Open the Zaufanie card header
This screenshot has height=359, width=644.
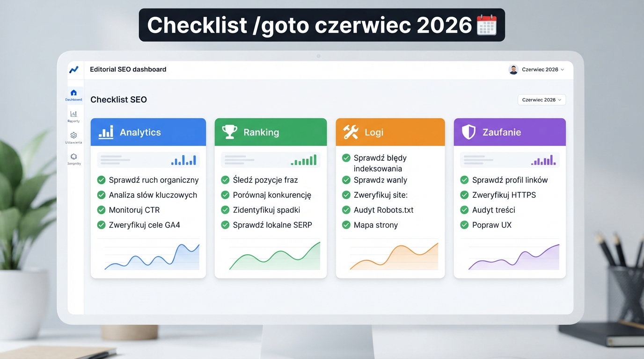(510, 132)
